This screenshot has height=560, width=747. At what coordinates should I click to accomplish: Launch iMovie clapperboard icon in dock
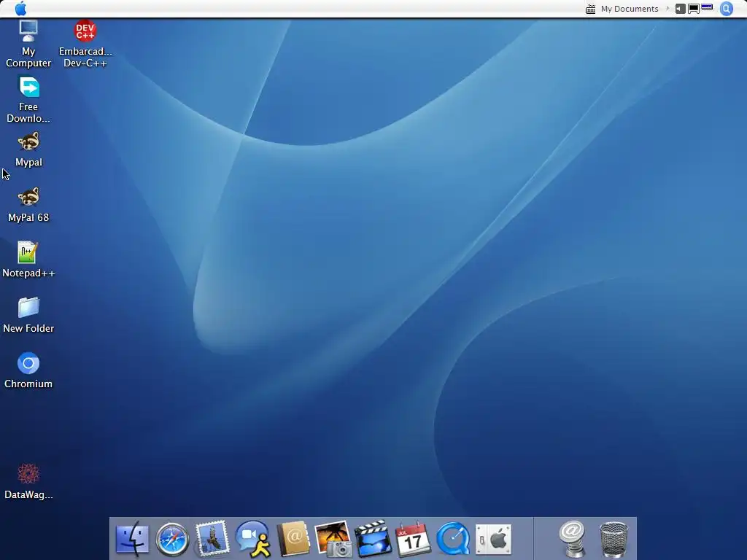tap(373, 539)
